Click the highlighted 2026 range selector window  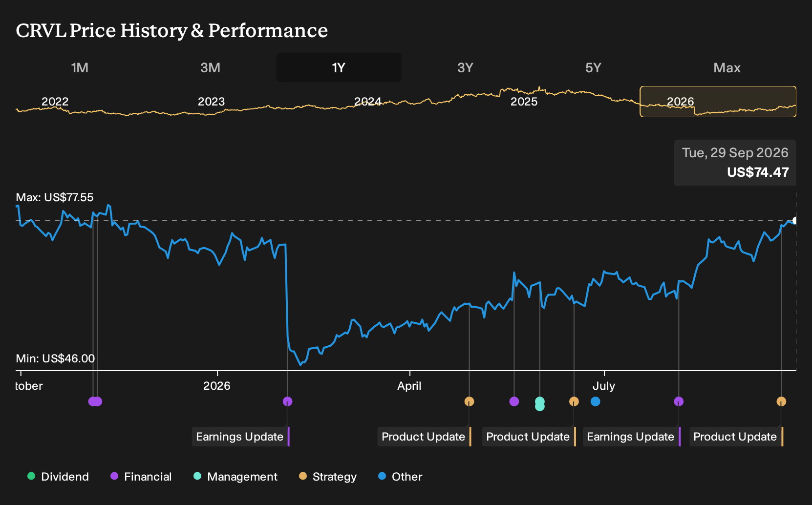point(718,102)
